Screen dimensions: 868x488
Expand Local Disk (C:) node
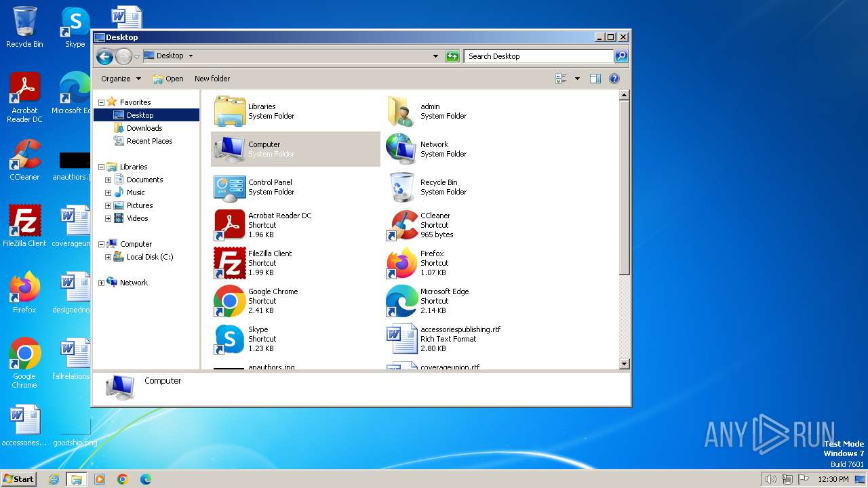pos(108,257)
